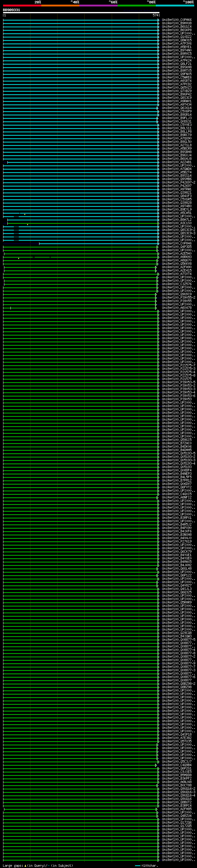Click the red 20% identity legend segment

22,6
